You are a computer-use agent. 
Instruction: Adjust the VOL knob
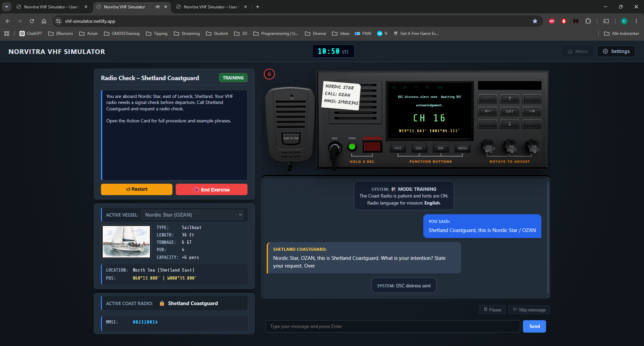(x=489, y=147)
